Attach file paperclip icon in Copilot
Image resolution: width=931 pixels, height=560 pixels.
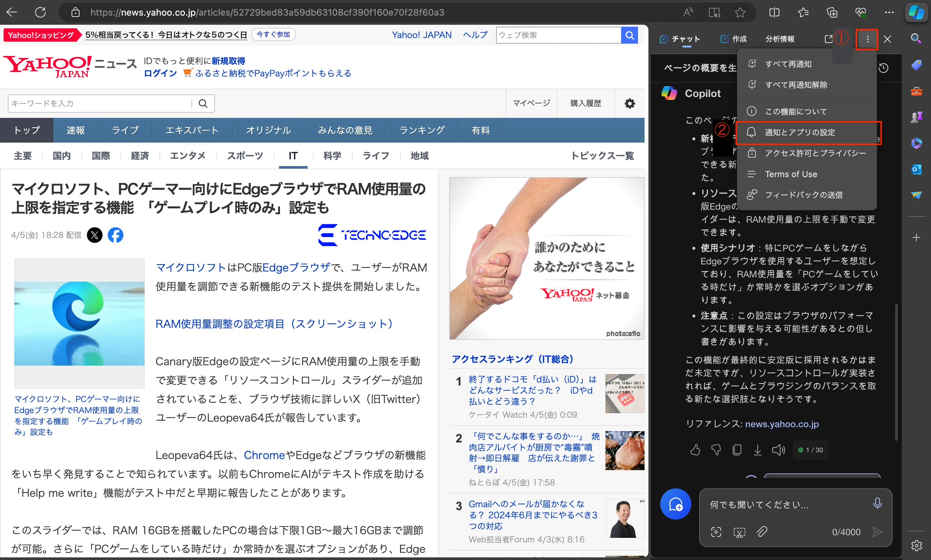tap(762, 532)
